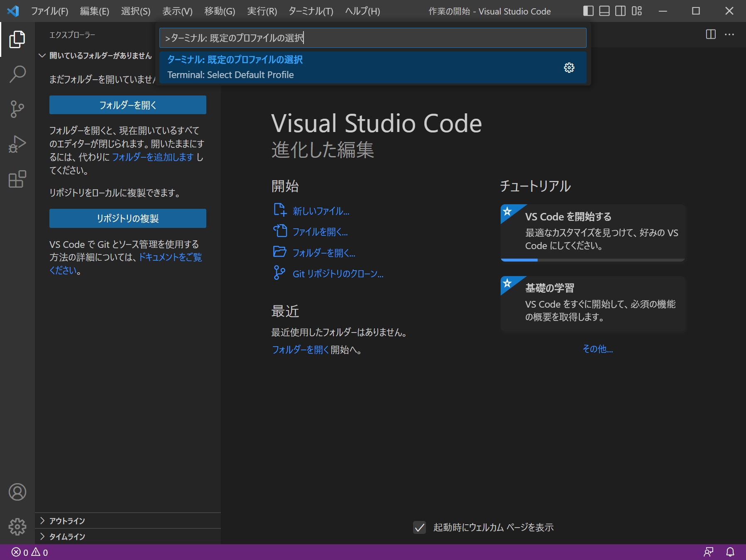Click フォルダーを開く... link under 開始
Image resolution: width=746 pixels, height=560 pixels.
pyautogui.click(x=324, y=253)
